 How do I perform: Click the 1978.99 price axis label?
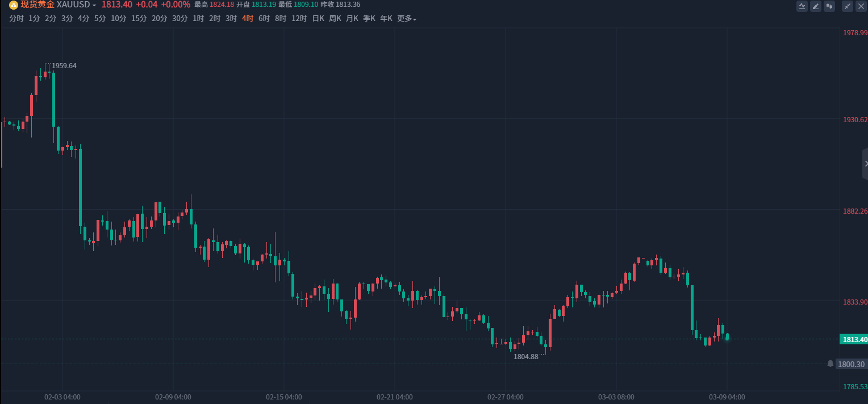click(855, 33)
